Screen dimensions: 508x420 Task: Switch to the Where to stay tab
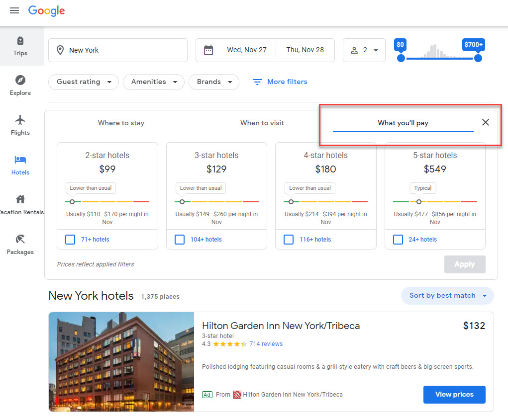[x=121, y=123]
